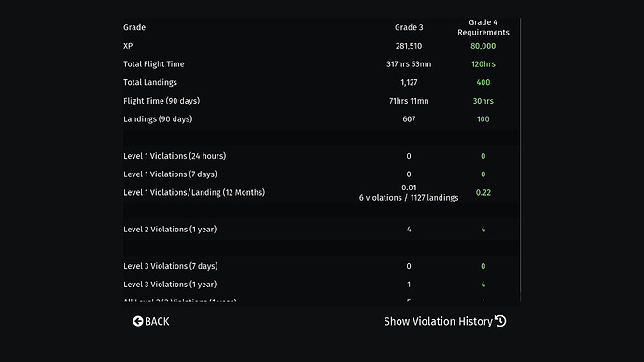Click the Grade 3 column header
The width and height of the screenshot is (644, 362).
tap(409, 27)
